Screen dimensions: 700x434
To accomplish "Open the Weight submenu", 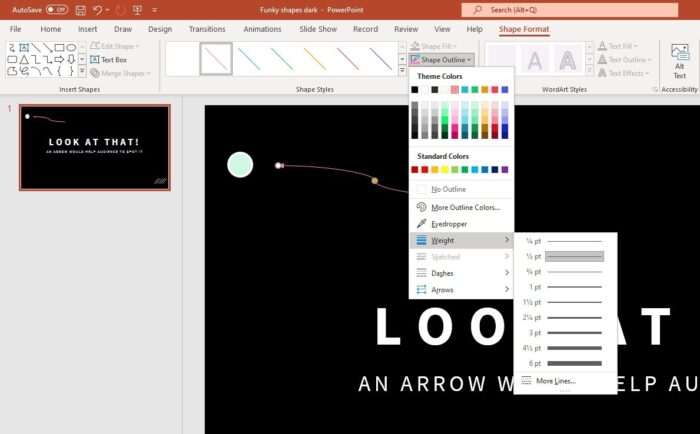I will tap(461, 240).
